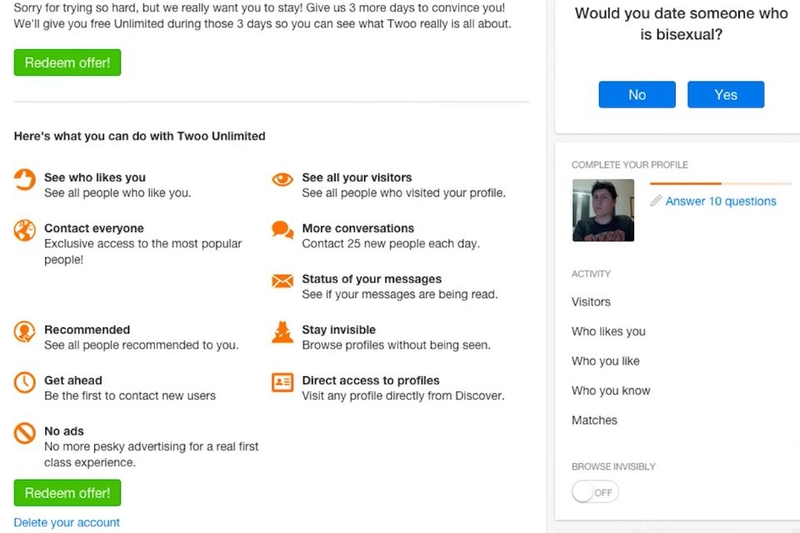Open the 'Answer 10 questions' link
Viewport: 800px width, 533px height.
pyautogui.click(x=720, y=201)
